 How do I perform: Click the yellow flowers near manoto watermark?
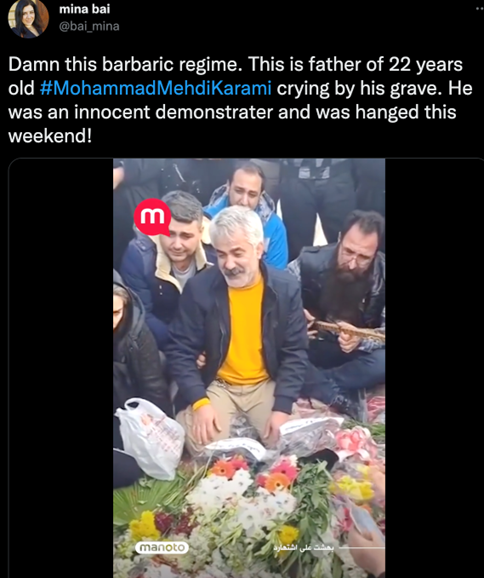point(144,525)
